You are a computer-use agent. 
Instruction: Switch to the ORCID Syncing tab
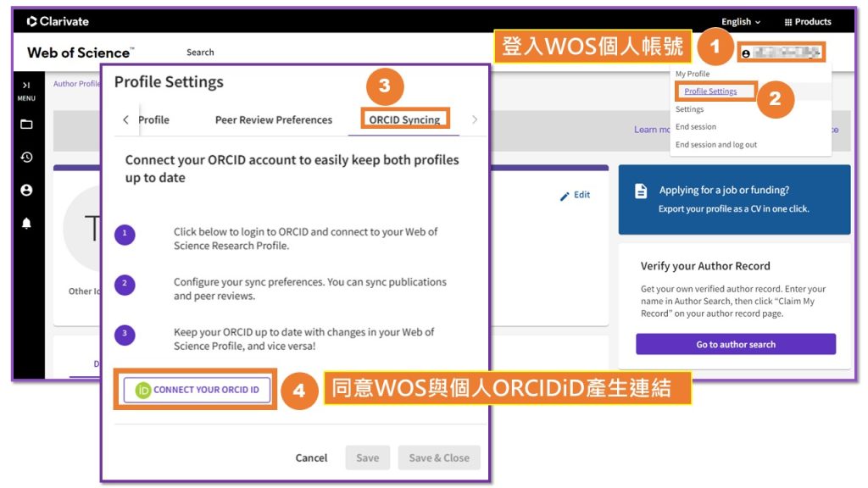click(x=404, y=119)
